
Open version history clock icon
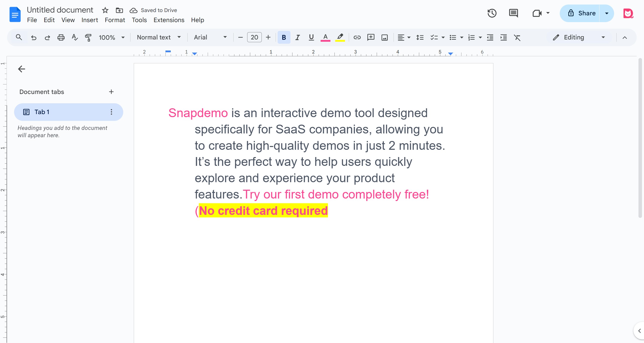click(x=492, y=13)
